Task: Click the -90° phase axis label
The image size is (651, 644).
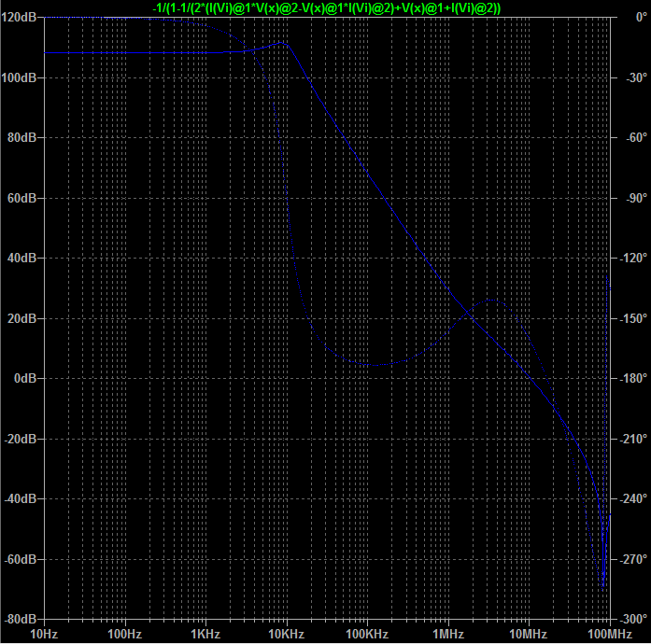Action: (636, 199)
